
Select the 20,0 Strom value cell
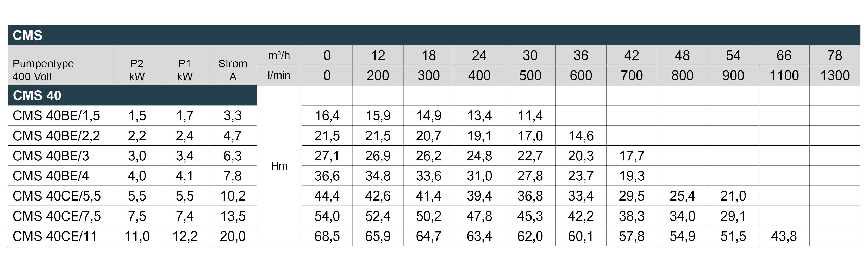click(x=233, y=236)
